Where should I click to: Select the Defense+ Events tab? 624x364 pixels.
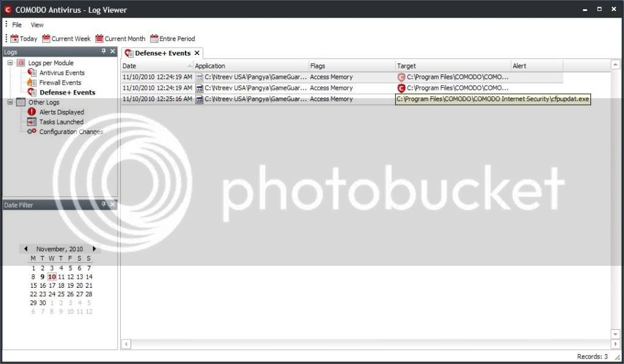coord(163,53)
